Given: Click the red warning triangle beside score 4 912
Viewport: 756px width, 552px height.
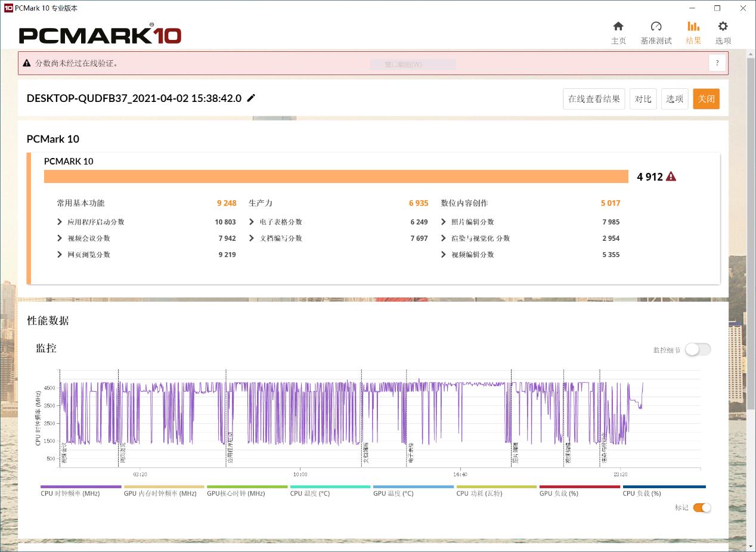Looking at the screenshot, I should point(671,176).
